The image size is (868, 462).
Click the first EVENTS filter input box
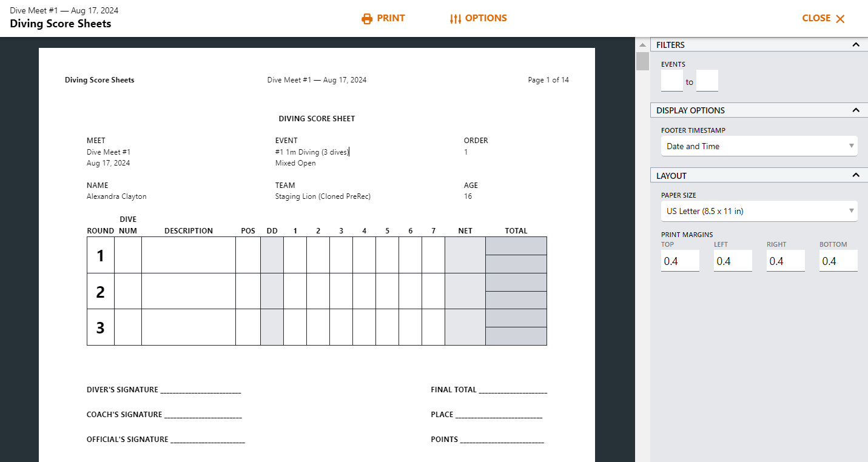coord(671,81)
